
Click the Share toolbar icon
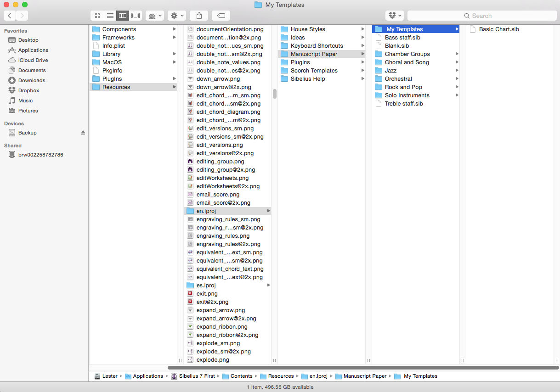point(199,16)
